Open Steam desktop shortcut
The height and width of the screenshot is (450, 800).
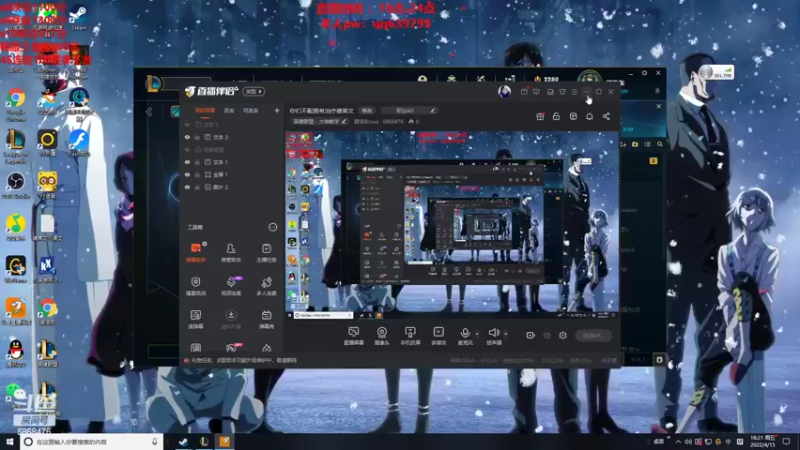pos(78,17)
